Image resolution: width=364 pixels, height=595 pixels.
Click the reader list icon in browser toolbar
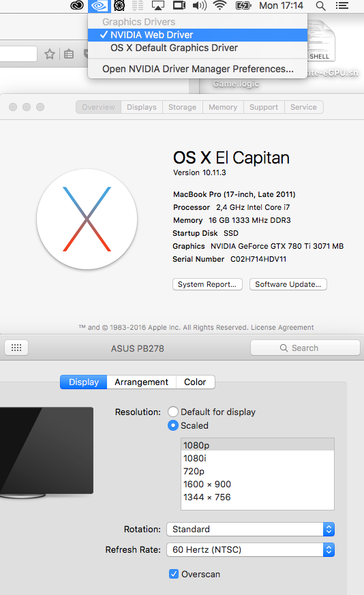(x=69, y=54)
